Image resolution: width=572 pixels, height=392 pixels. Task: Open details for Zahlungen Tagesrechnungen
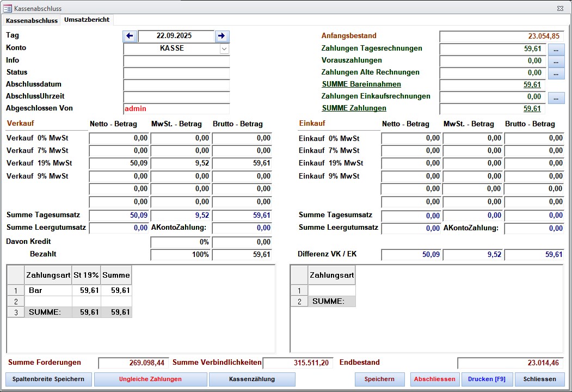pos(556,50)
